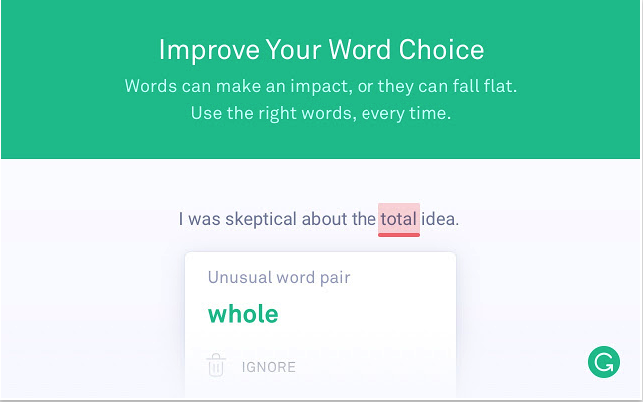Click the "Words can make an impact" line

pyautogui.click(x=320, y=85)
